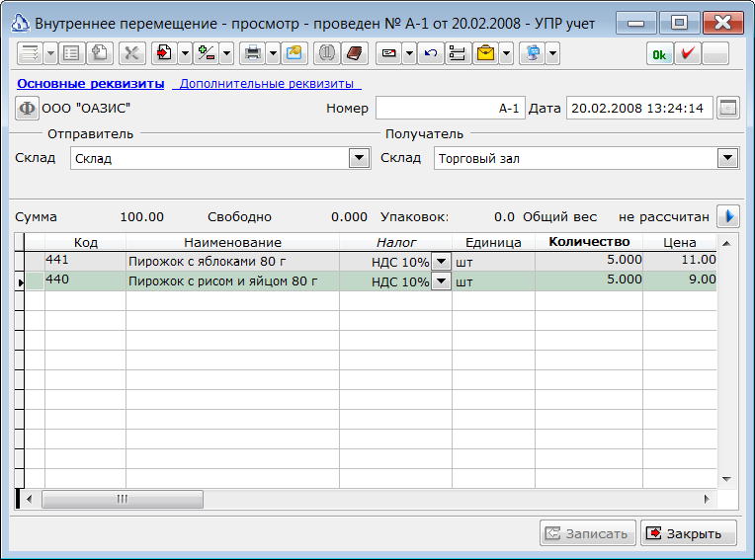This screenshot has width=755, height=560.
Task: Click the yellow briefcase icon
Action: (x=485, y=53)
